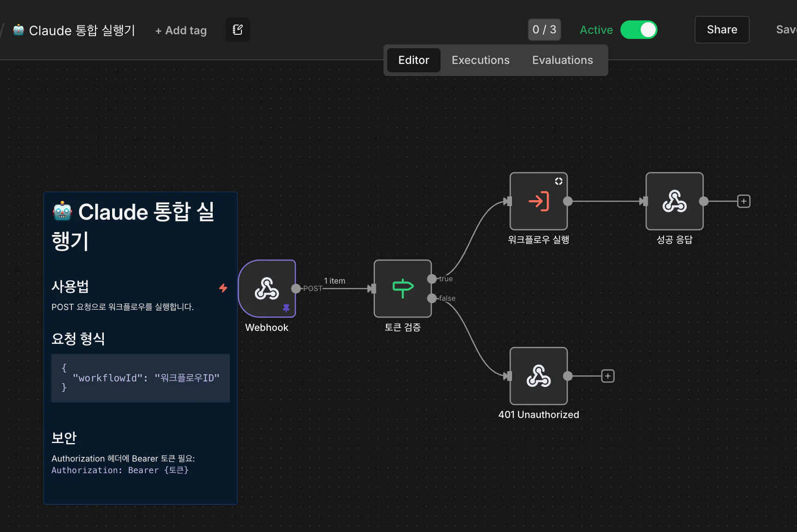Viewport: 797px width, 532px height.
Task: Click the plus connector after 401 Unauthorized
Action: coord(608,376)
